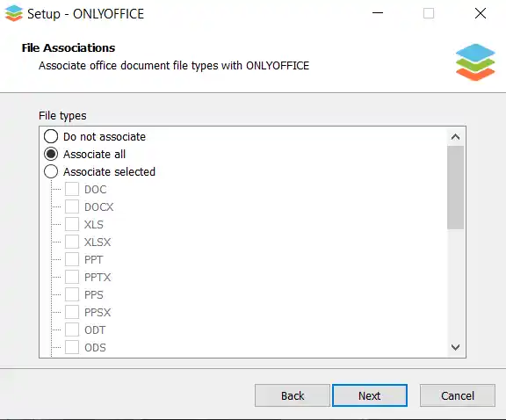The image size is (506, 420).
Task: Cancel the ONLYOFFICE setup
Action: click(x=458, y=395)
